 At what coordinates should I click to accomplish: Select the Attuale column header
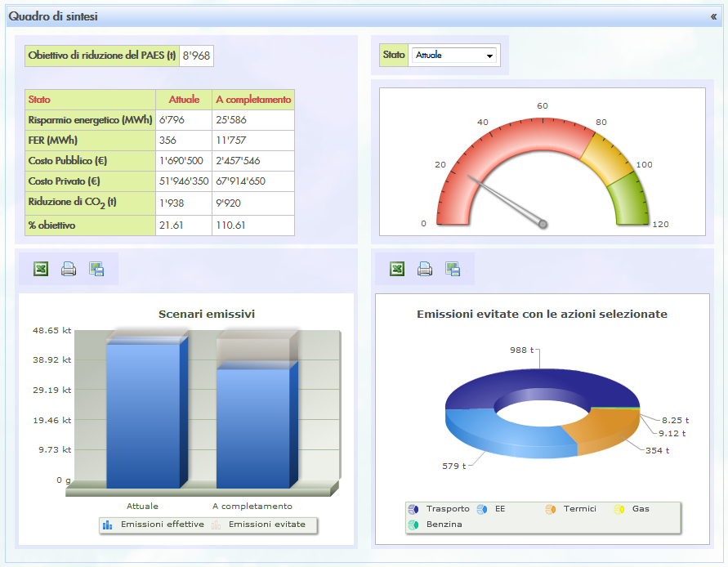(184, 100)
